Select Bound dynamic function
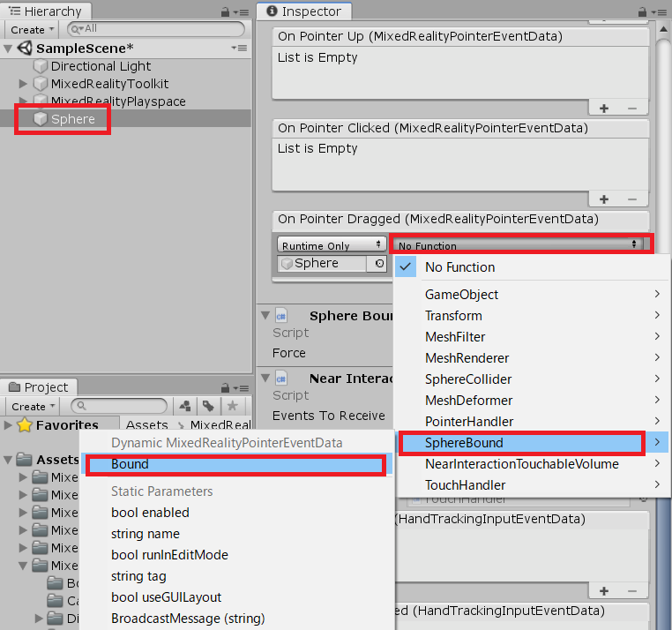672x630 pixels. coord(237,464)
